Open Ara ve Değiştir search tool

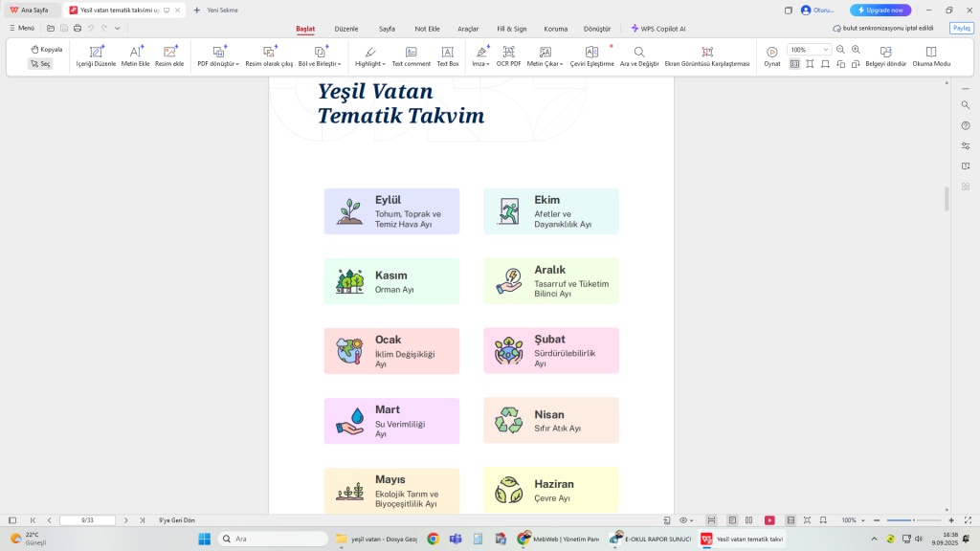point(638,52)
